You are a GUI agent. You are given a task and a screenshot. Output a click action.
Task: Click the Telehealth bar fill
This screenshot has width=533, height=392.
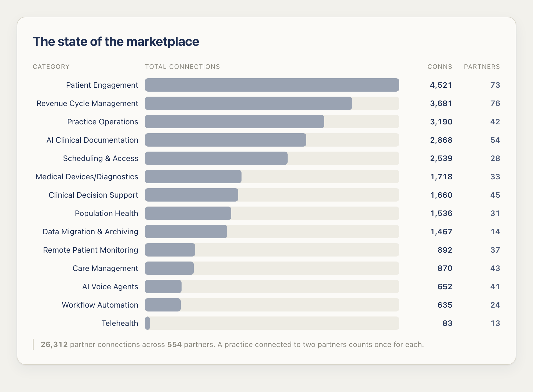coord(147,323)
